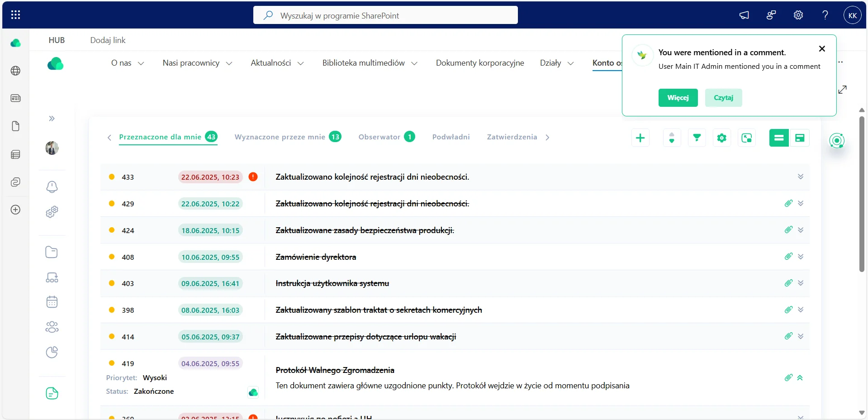Open task list settings gear icon
868x420 pixels.
[x=721, y=138]
